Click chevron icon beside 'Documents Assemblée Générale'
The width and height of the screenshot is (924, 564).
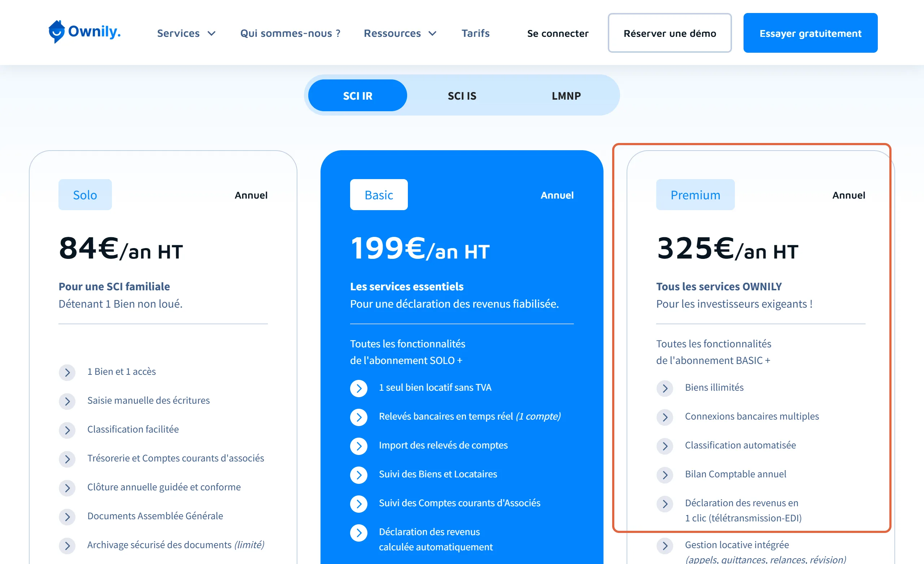tap(67, 517)
